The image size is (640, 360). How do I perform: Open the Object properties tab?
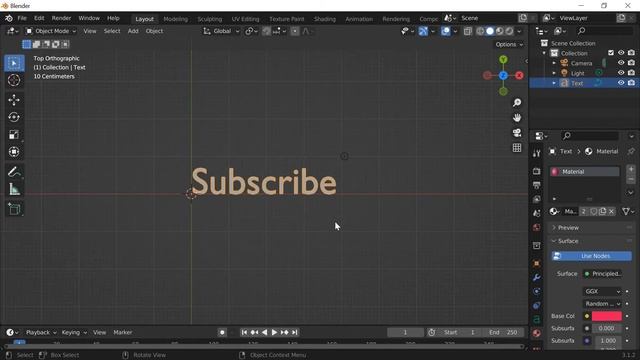536,264
